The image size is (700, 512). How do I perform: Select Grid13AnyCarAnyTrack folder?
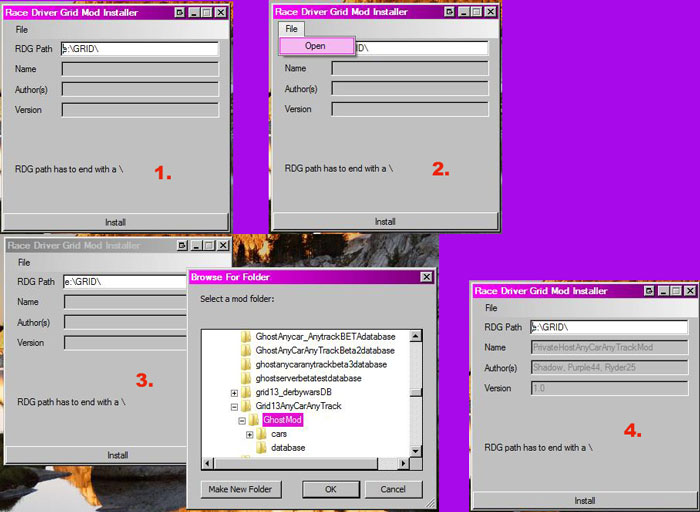tap(298, 406)
